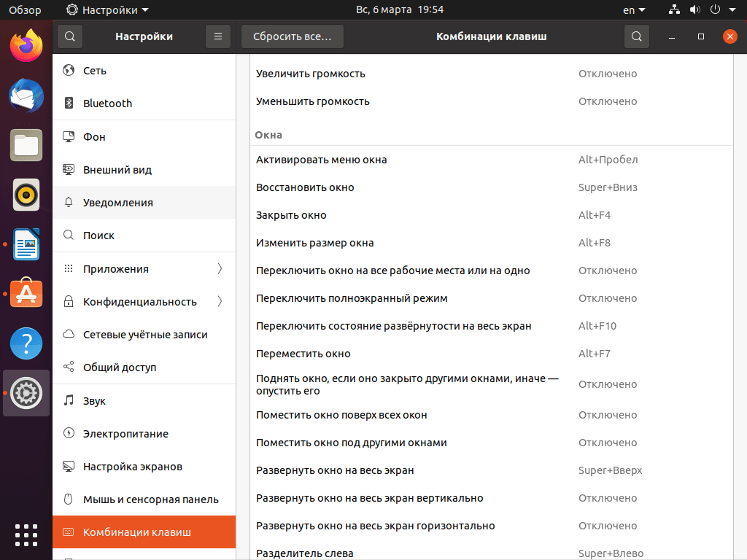Open the Help app from the dock
This screenshot has width=747, height=560.
(26, 343)
